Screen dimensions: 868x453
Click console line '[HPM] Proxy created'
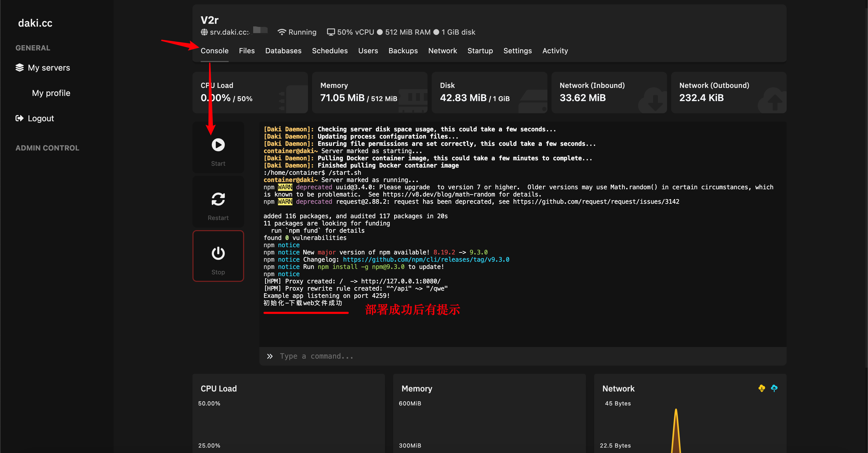[352, 281]
